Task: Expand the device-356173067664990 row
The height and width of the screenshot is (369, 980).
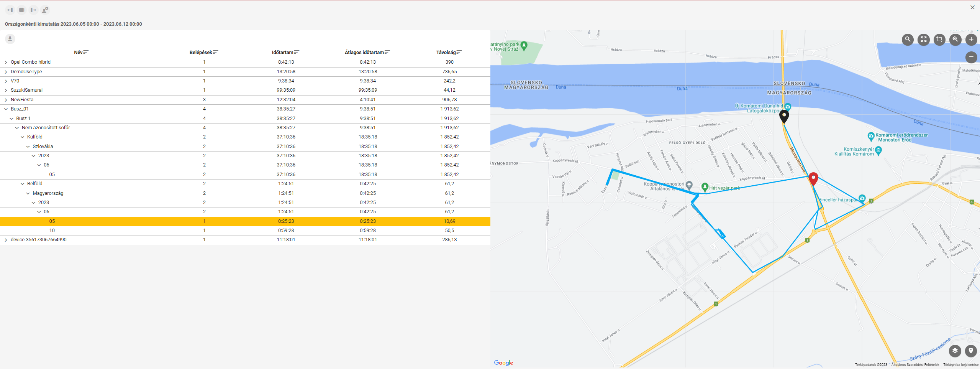Action: click(x=6, y=240)
